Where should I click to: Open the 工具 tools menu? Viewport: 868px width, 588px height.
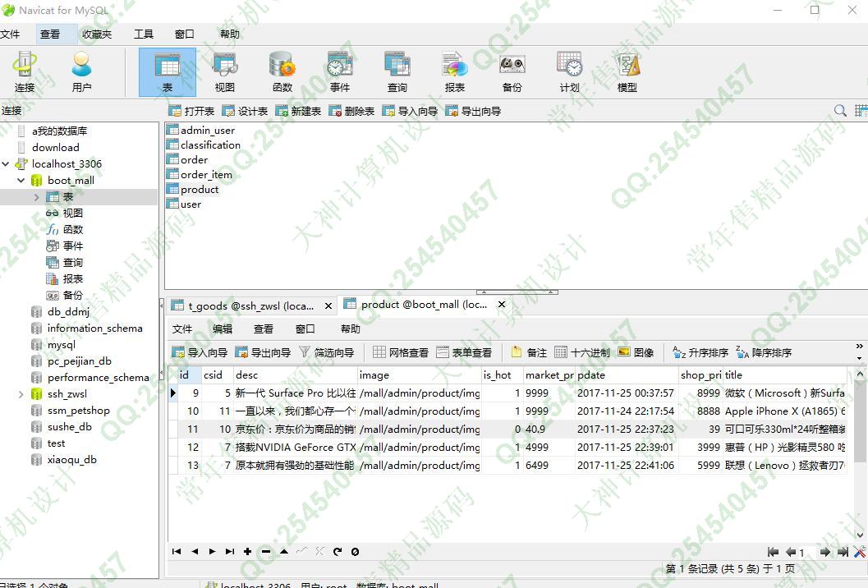click(x=144, y=34)
